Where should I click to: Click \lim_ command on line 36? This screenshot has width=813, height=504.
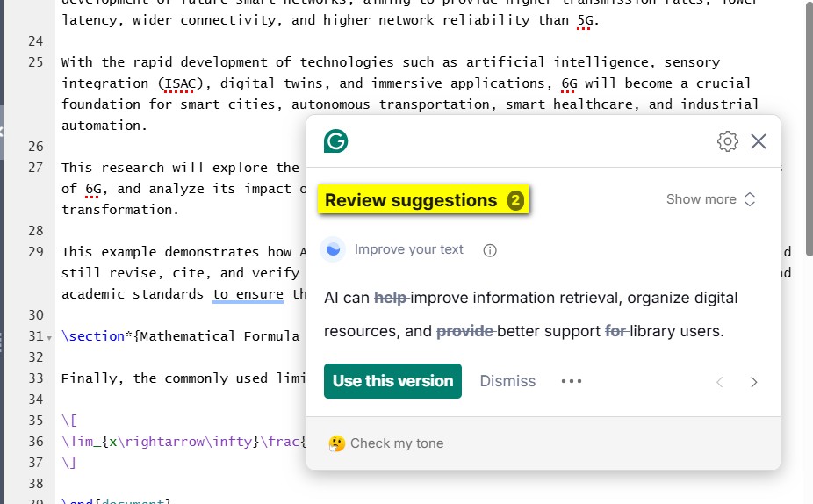tap(82, 442)
